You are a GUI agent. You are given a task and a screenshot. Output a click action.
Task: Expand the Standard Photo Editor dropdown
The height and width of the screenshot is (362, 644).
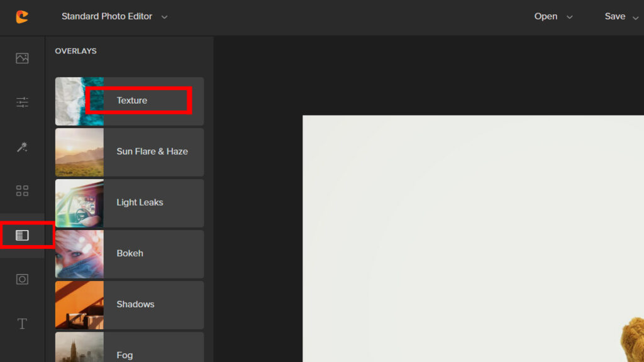point(114,17)
